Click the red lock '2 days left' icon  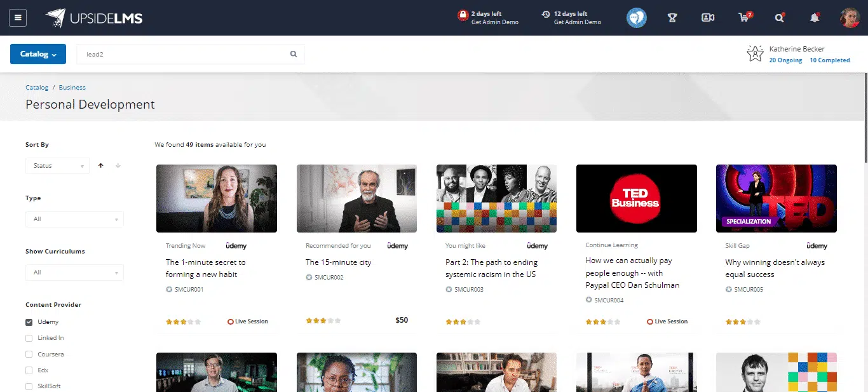(463, 15)
